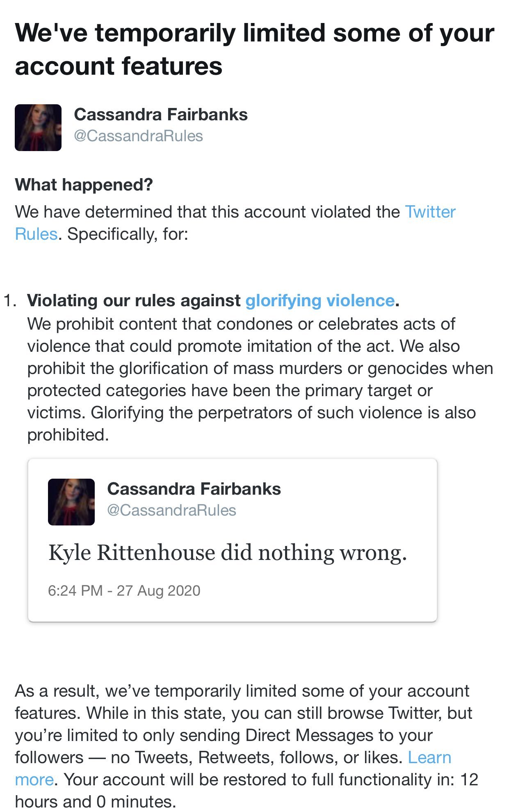Click the Cassandra Fairbanks name inside the tweet card

194,489
